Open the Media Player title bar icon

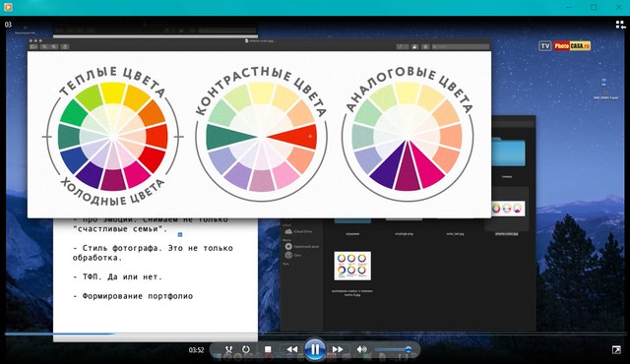point(7,7)
